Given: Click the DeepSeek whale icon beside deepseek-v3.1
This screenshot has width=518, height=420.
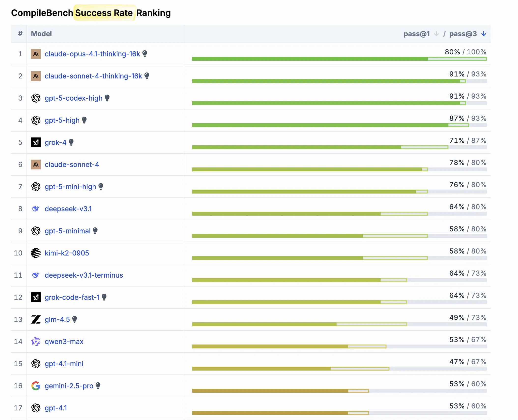Looking at the screenshot, I should (36, 209).
